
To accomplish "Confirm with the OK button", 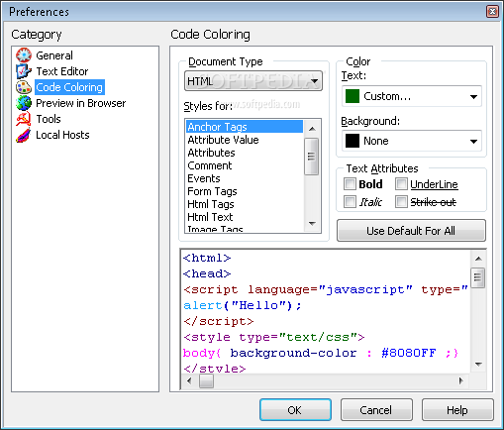I will [x=295, y=410].
